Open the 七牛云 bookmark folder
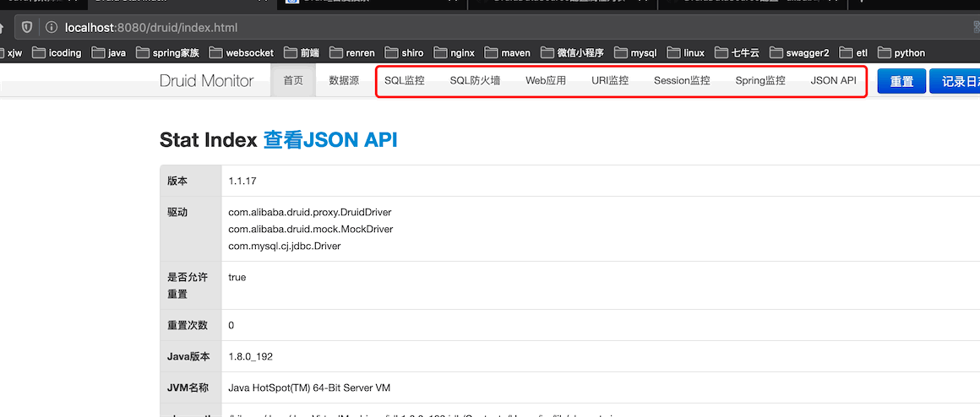Image resolution: width=980 pixels, height=417 pixels. tap(737, 53)
